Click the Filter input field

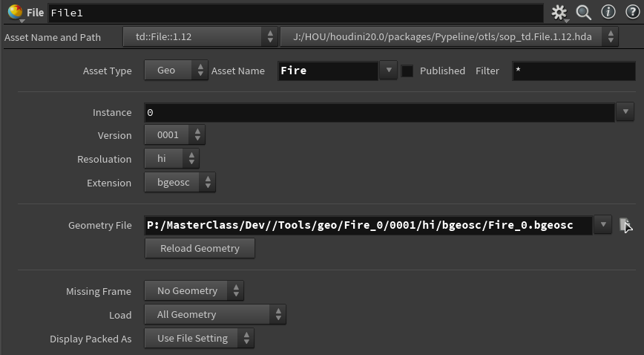point(574,71)
